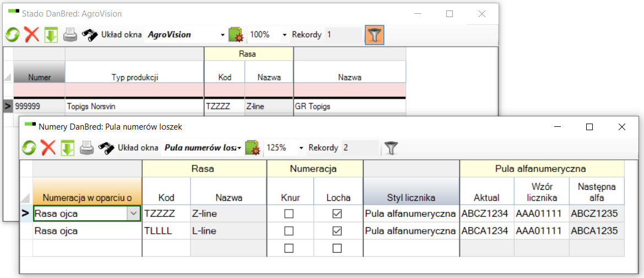The height and width of the screenshot is (278, 644).
Task: Click Aktual column header
Action: click(486, 191)
